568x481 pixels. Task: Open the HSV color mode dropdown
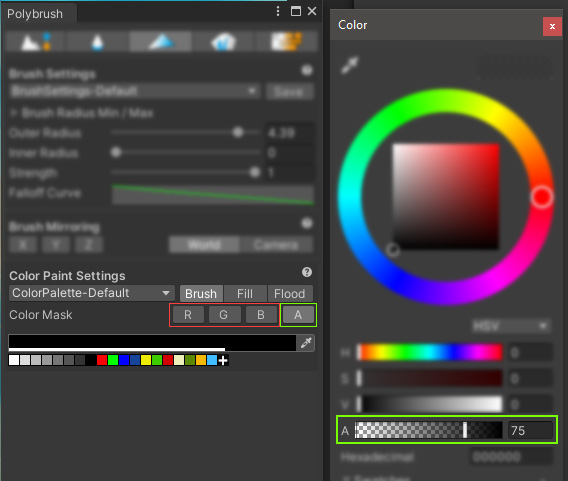511,326
